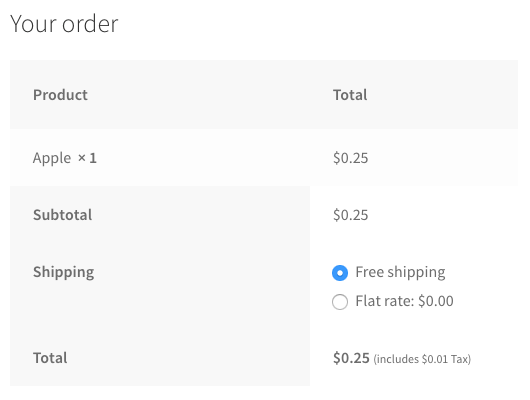Click the Apple product name
Viewport: 530px width, 400px height.
click(x=52, y=158)
